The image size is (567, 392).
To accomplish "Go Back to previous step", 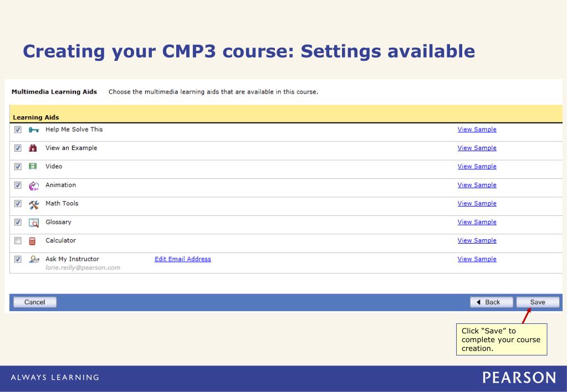I will [x=492, y=302].
